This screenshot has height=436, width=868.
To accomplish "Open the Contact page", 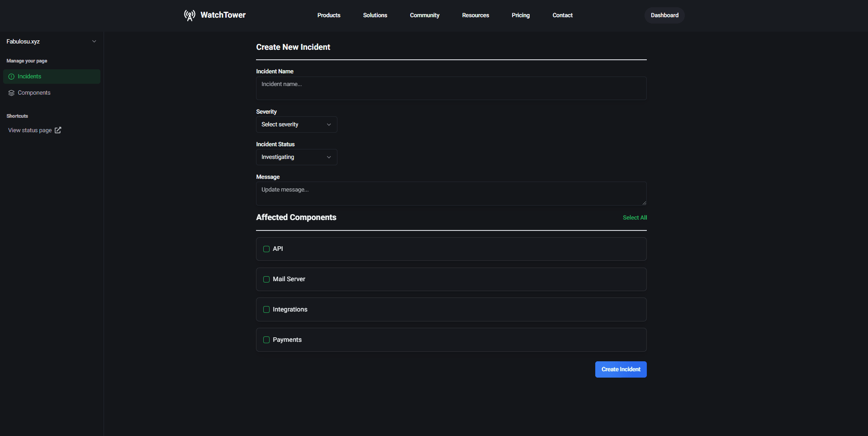I will tap(562, 15).
